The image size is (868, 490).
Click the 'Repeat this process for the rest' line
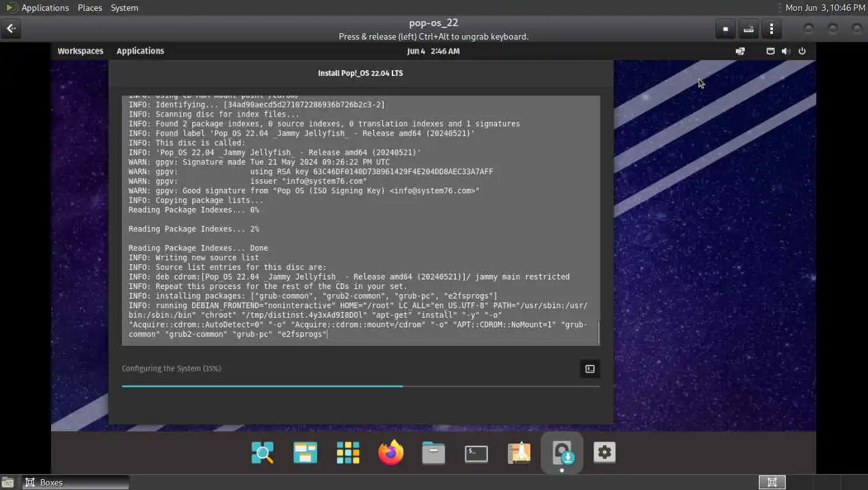coord(267,286)
